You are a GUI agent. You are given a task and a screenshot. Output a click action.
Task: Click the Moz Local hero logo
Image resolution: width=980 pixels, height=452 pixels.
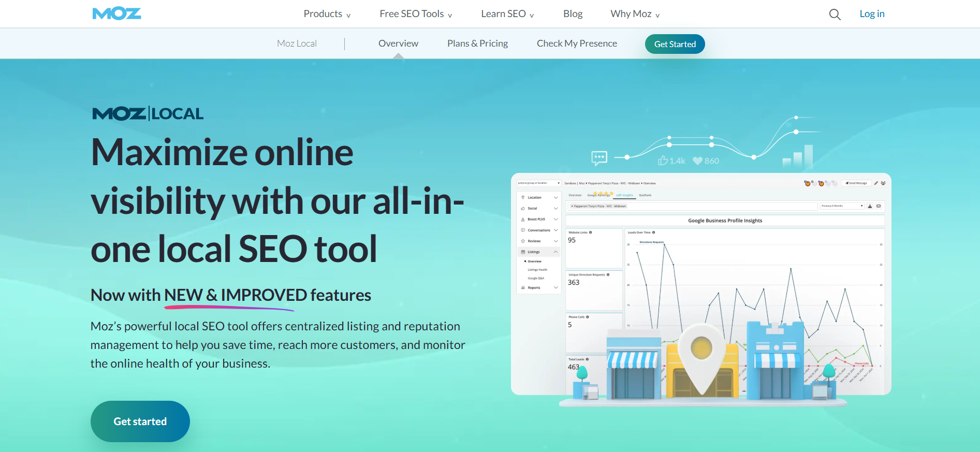(x=148, y=113)
